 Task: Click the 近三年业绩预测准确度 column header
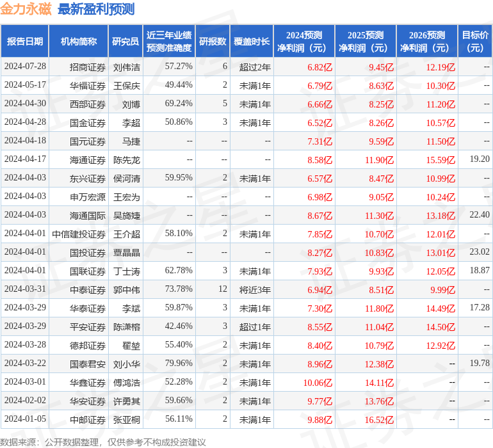pos(169,41)
